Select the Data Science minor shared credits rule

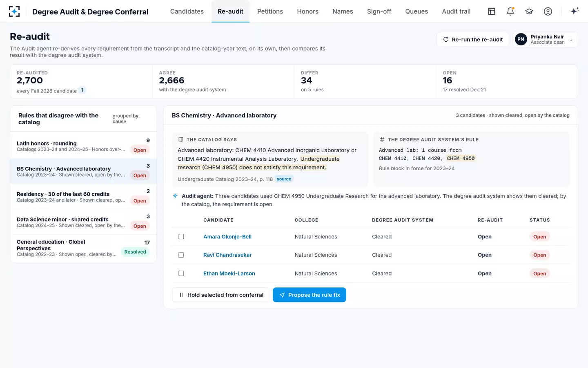[83, 222]
